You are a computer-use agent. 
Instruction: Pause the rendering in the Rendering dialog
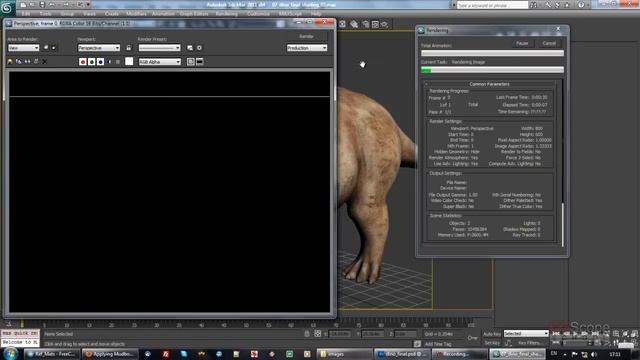point(522,43)
